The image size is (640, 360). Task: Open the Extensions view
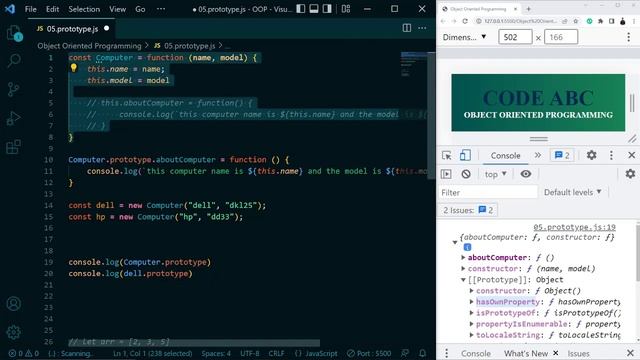[x=13, y=147]
